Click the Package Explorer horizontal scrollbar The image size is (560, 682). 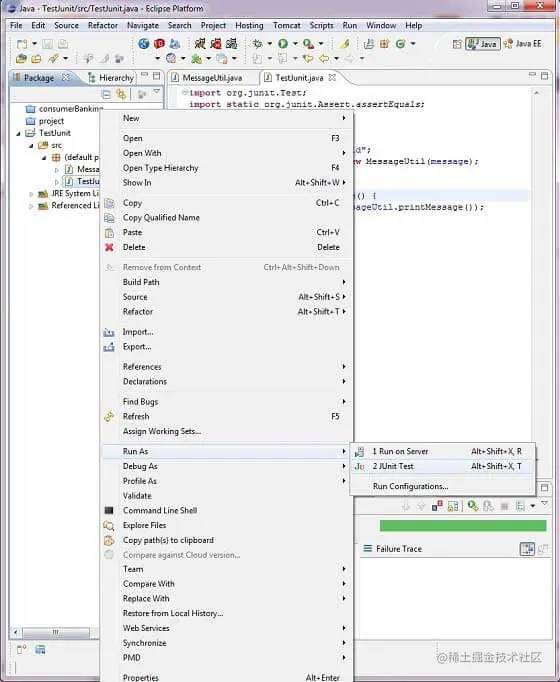coord(56,632)
